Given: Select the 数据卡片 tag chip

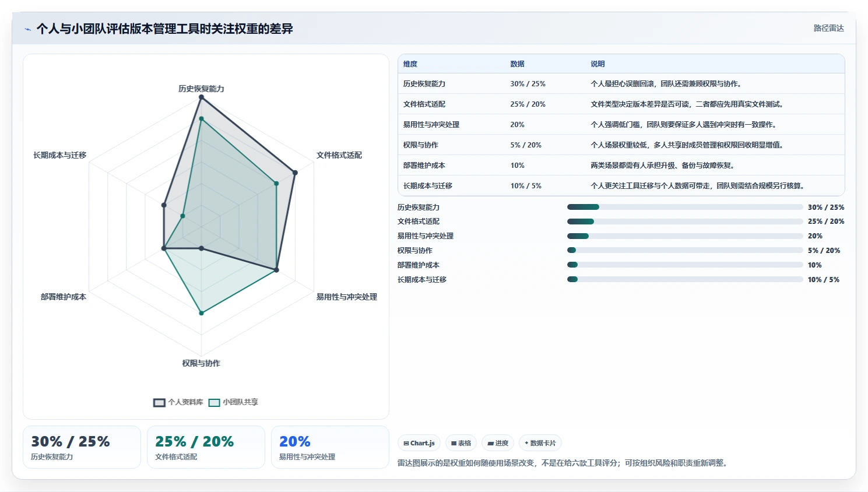Looking at the screenshot, I should tap(540, 443).
